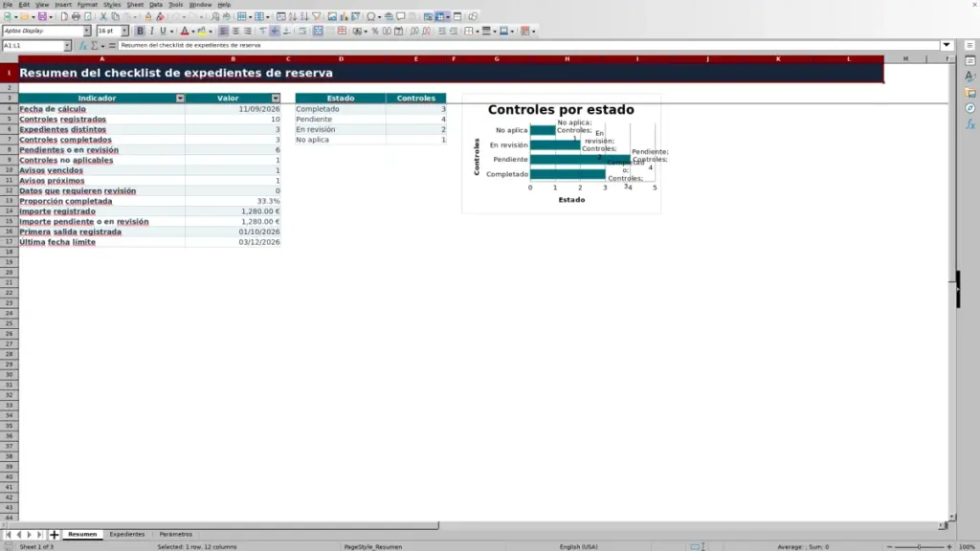The width and height of the screenshot is (980, 551).
Task: Insert a chart using the chart icon
Action: tap(344, 16)
